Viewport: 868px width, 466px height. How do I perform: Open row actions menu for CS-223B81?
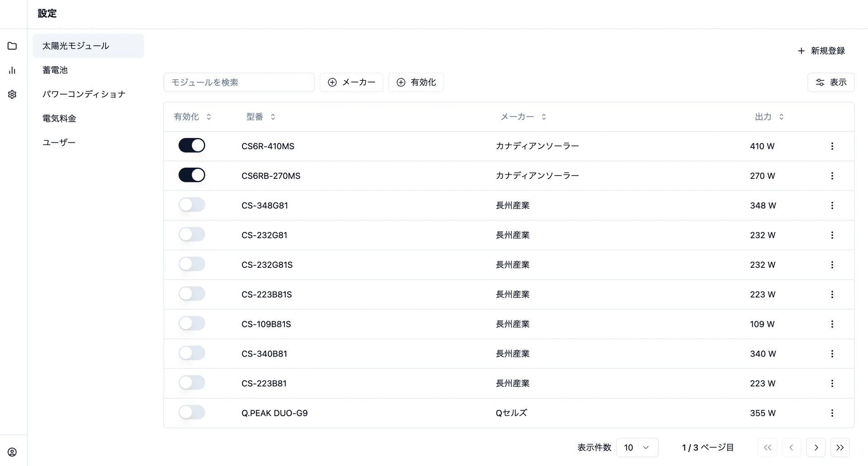pyautogui.click(x=832, y=383)
